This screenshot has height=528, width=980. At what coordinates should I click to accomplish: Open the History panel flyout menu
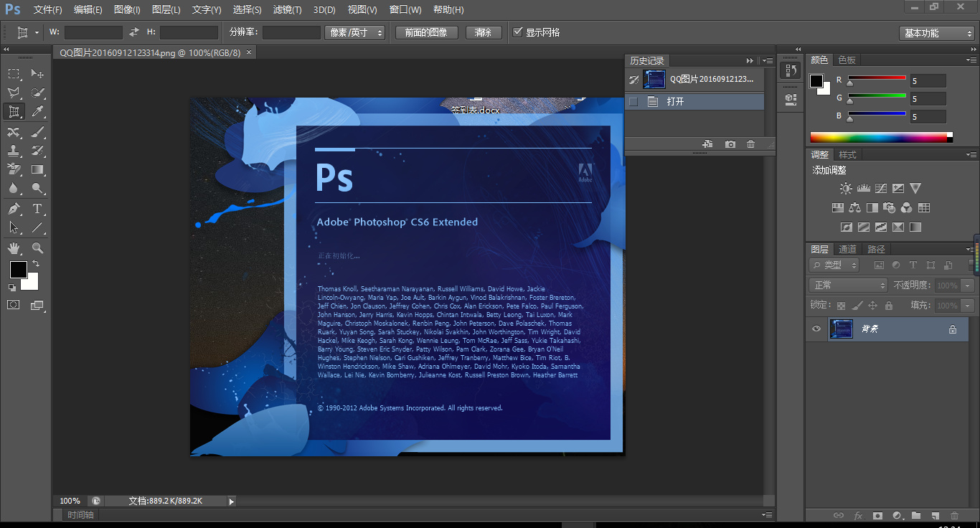tap(768, 61)
